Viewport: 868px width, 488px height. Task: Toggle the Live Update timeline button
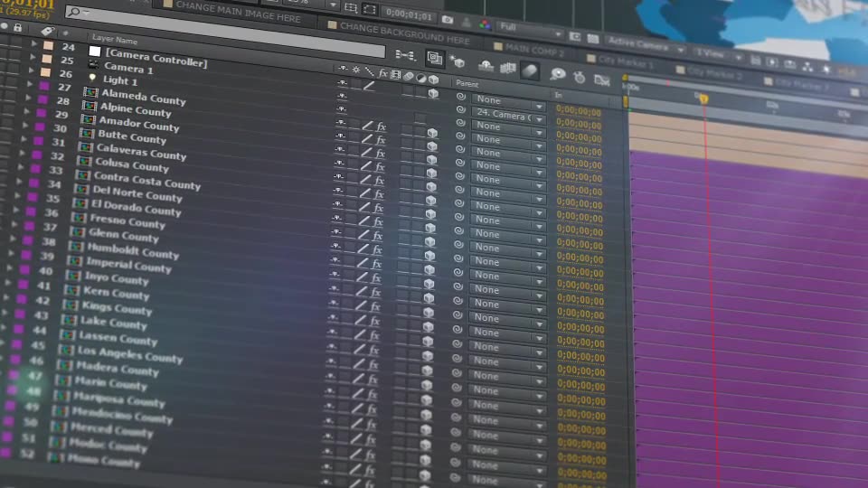coord(435,58)
